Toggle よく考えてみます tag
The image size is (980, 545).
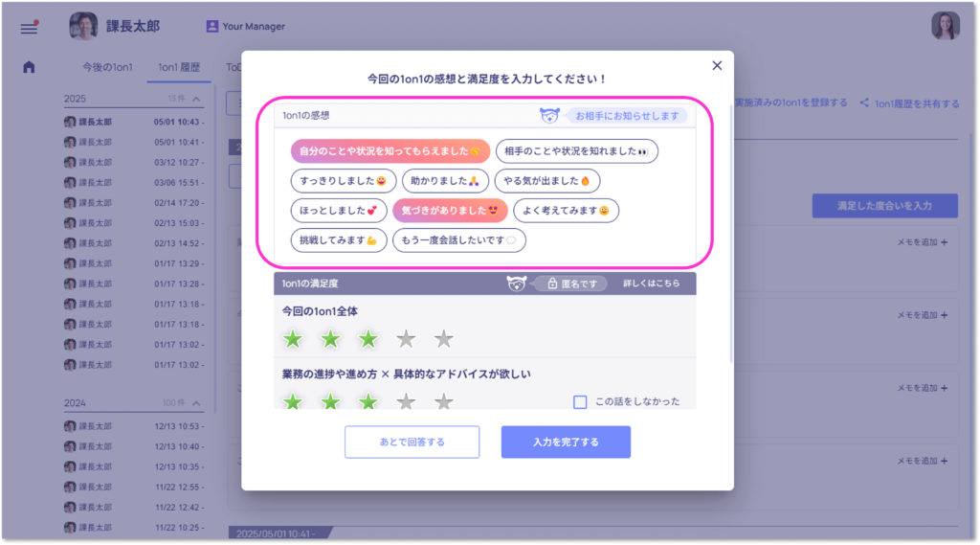coord(566,210)
